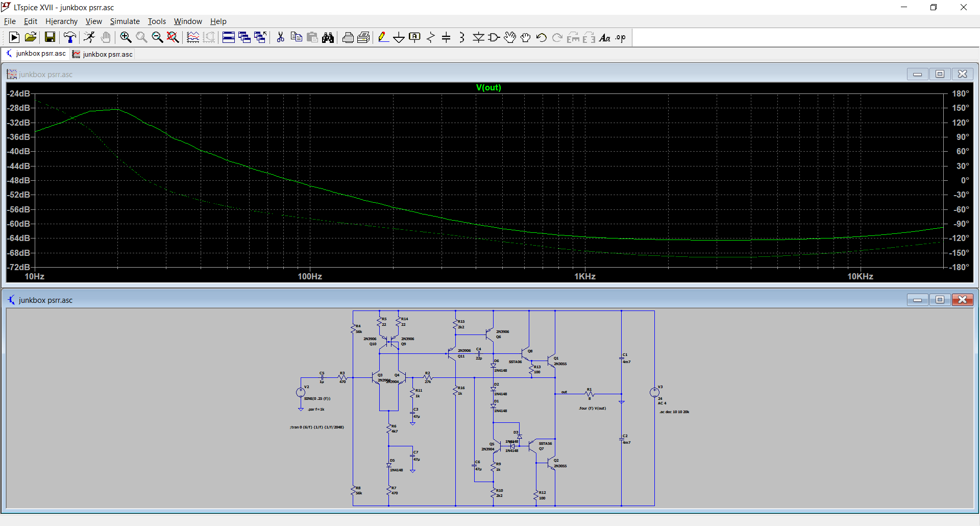Maximize the schematic child window

[x=940, y=300]
